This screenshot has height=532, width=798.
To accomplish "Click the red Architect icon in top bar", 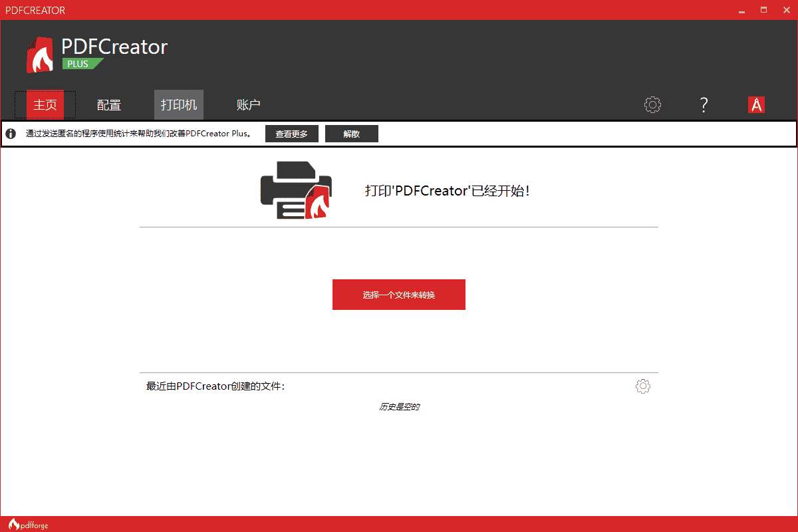I will tap(756, 104).
